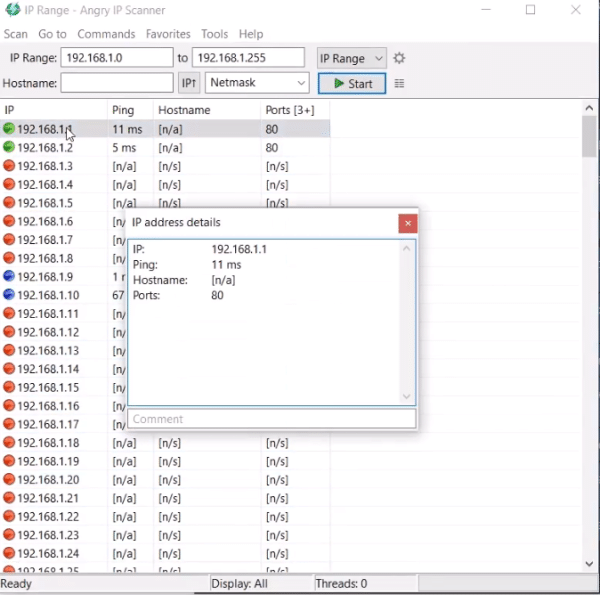Sort by the Ping column header
The height and width of the screenshot is (595, 600).
(130, 110)
